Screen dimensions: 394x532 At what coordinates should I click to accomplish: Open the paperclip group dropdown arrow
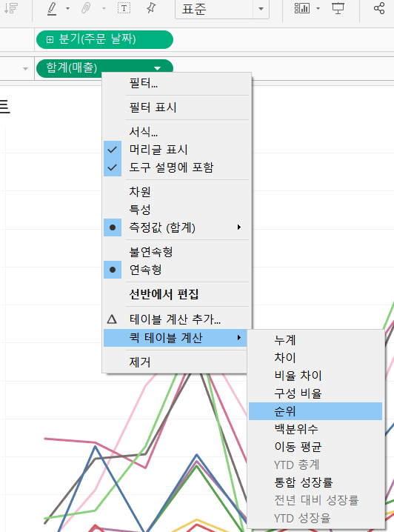point(104,8)
